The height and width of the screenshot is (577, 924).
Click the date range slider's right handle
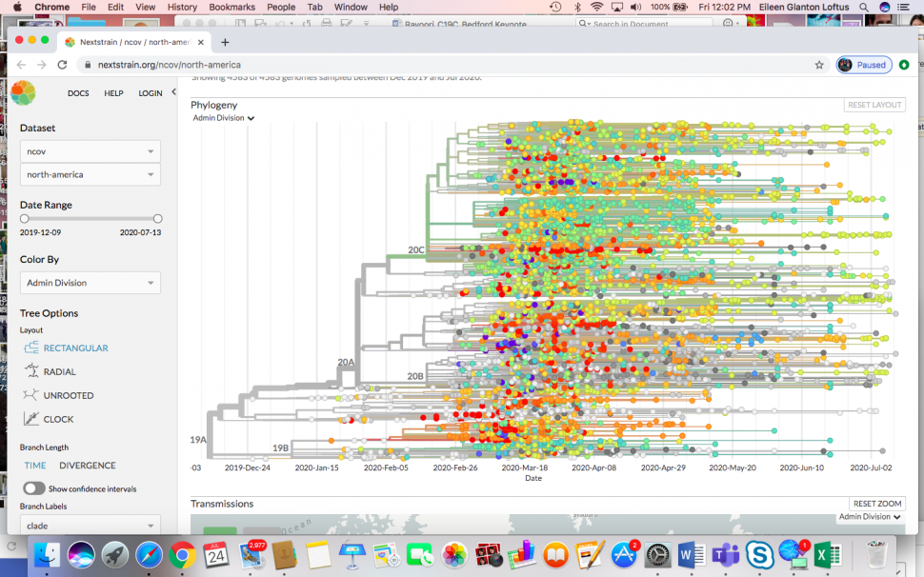tap(157, 219)
